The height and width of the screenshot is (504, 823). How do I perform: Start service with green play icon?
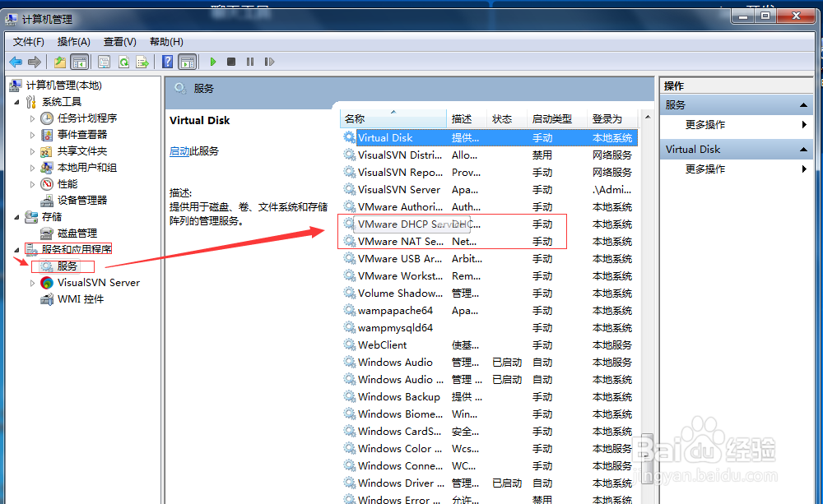tap(212, 62)
